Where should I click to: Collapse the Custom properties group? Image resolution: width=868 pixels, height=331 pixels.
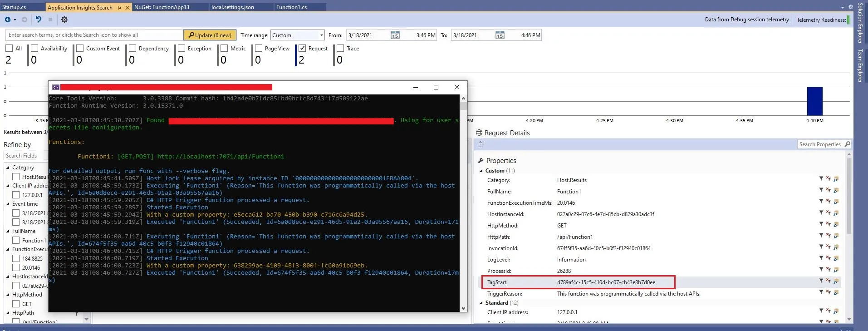coord(481,171)
